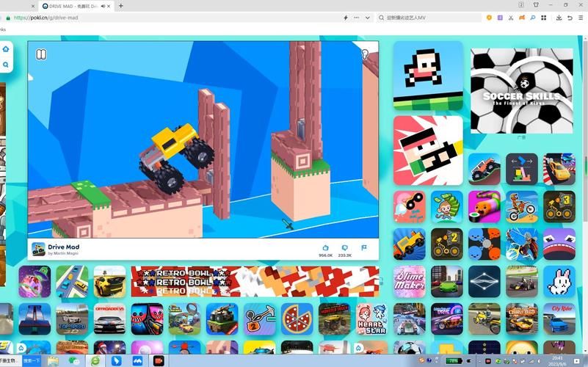Click the Drive Mad title text
The image size is (588, 367).
tap(63, 247)
